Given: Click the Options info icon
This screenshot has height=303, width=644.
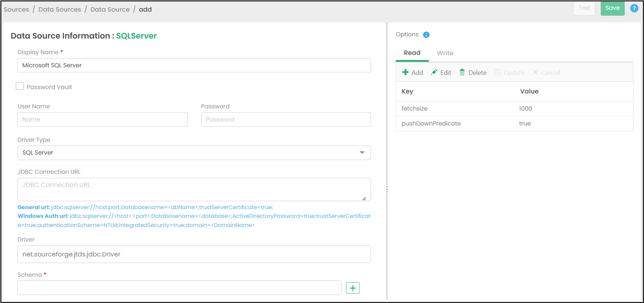Looking at the screenshot, I should 426,35.
